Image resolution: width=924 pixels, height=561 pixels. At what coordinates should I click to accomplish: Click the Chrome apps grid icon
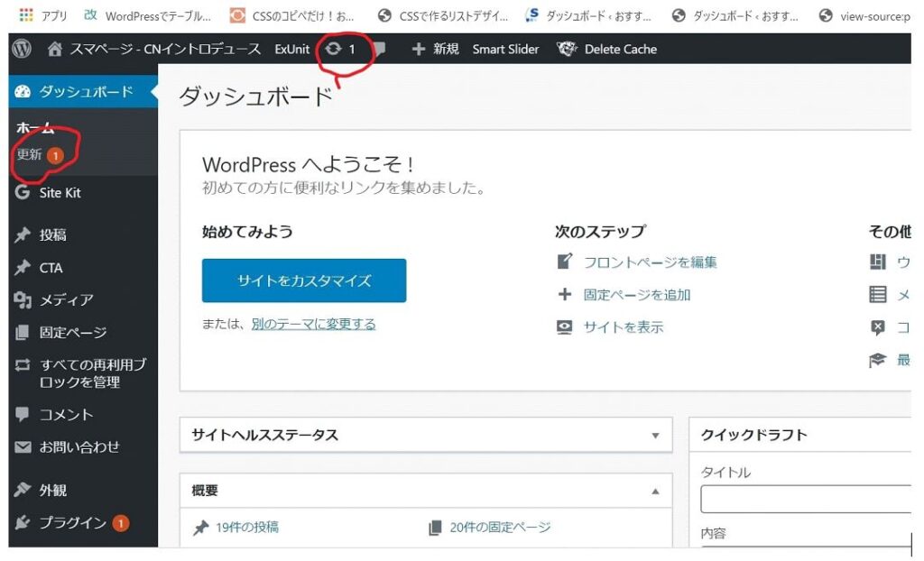(26, 15)
